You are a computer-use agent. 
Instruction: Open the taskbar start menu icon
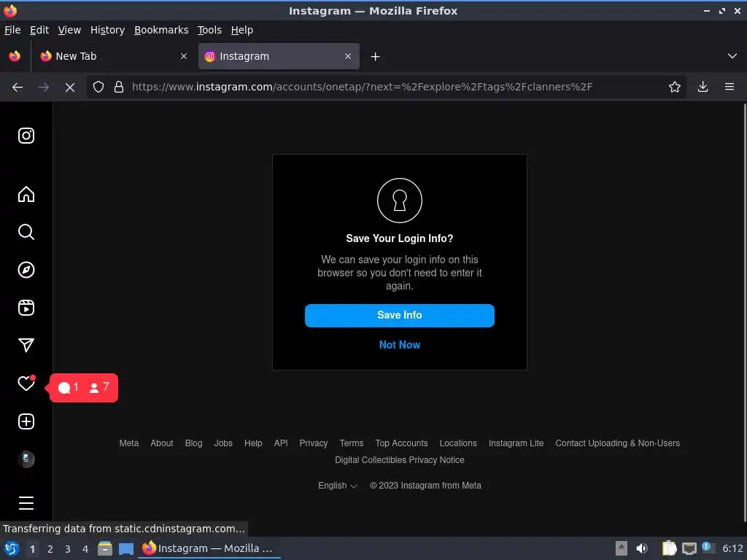click(x=12, y=548)
